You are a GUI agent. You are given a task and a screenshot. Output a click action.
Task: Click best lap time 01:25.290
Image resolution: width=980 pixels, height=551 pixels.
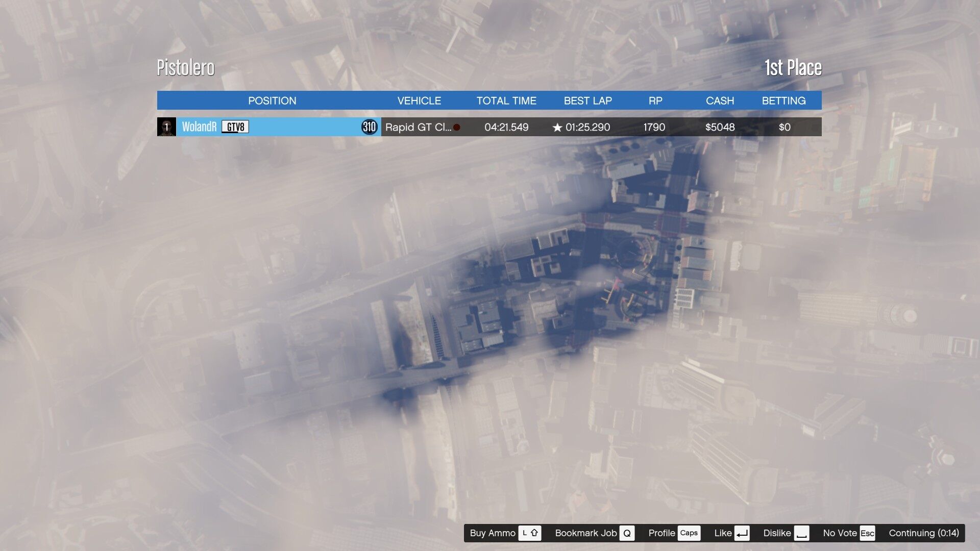tap(587, 127)
